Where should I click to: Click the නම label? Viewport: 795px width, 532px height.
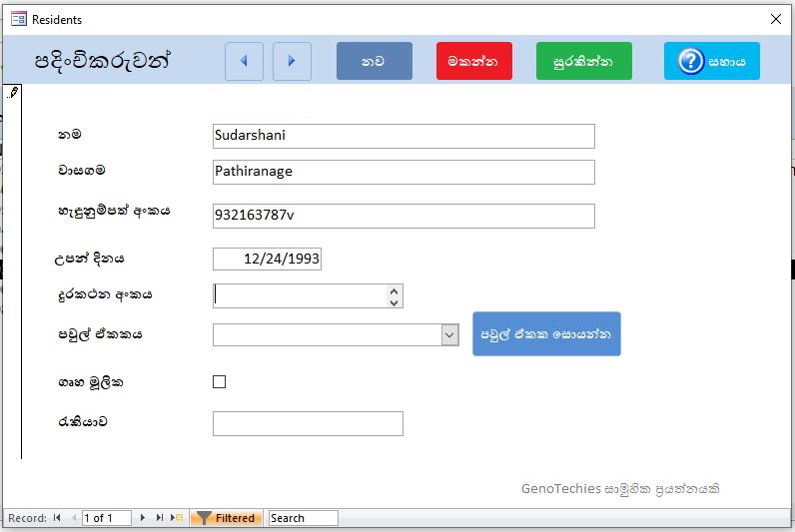tap(70, 135)
